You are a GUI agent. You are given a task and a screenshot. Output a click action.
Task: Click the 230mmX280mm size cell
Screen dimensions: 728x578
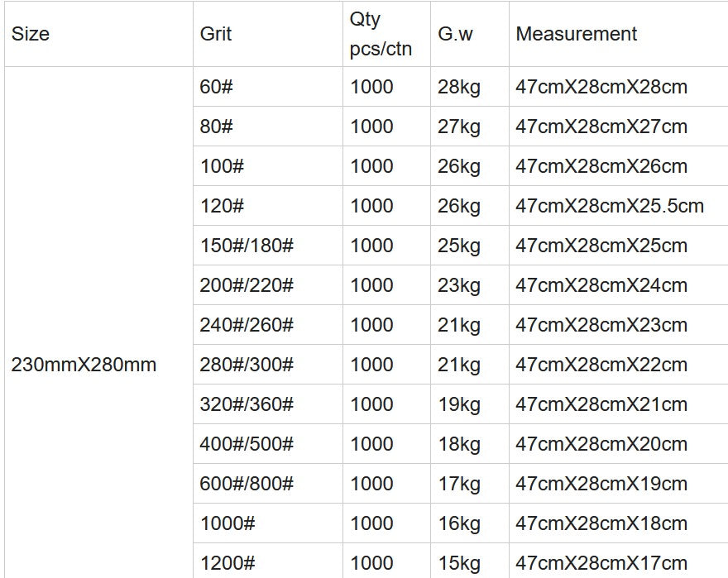click(x=84, y=365)
